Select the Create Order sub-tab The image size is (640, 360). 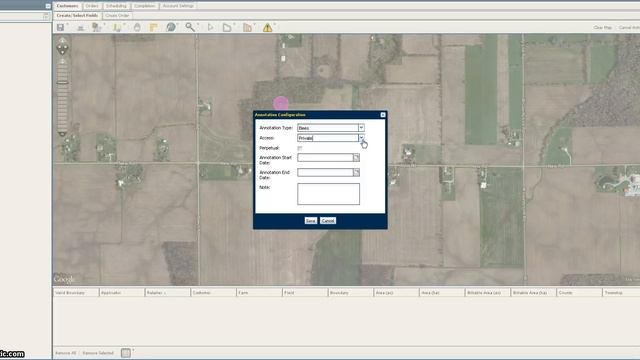[117, 16]
